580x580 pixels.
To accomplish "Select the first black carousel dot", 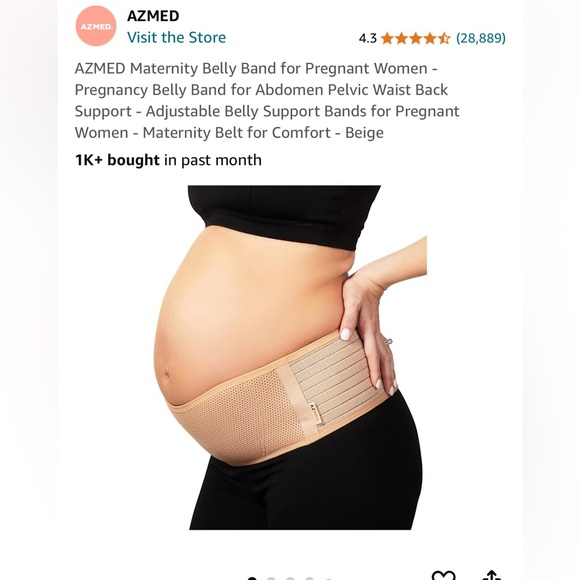I will [x=252, y=578].
